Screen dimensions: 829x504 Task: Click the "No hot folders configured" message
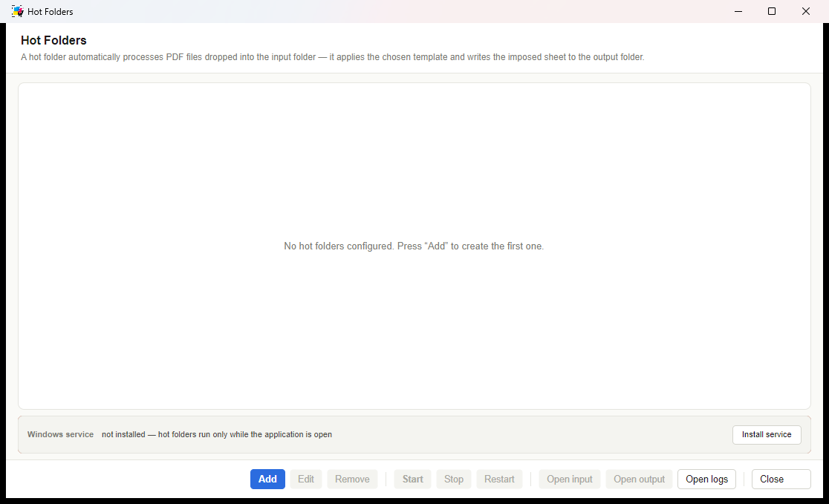[414, 246]
